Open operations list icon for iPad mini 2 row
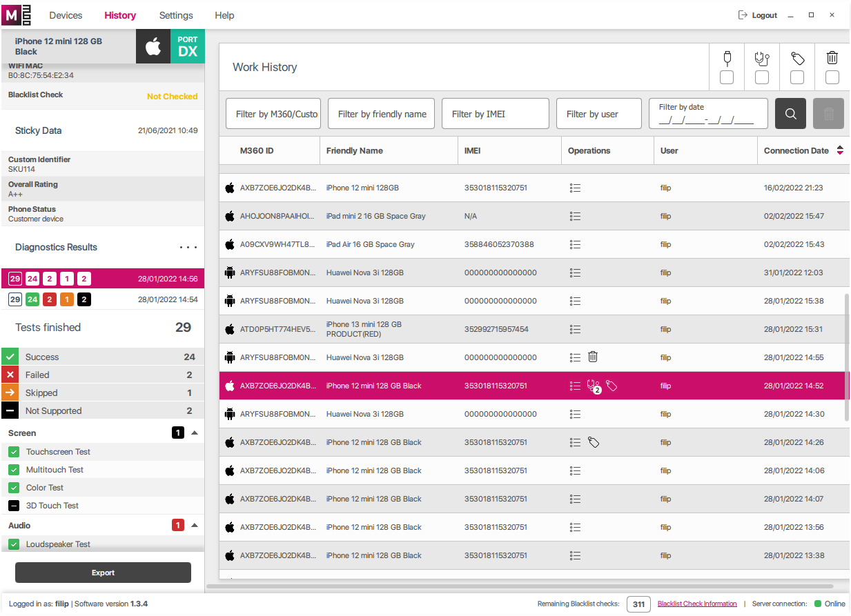 coord(575,216)
